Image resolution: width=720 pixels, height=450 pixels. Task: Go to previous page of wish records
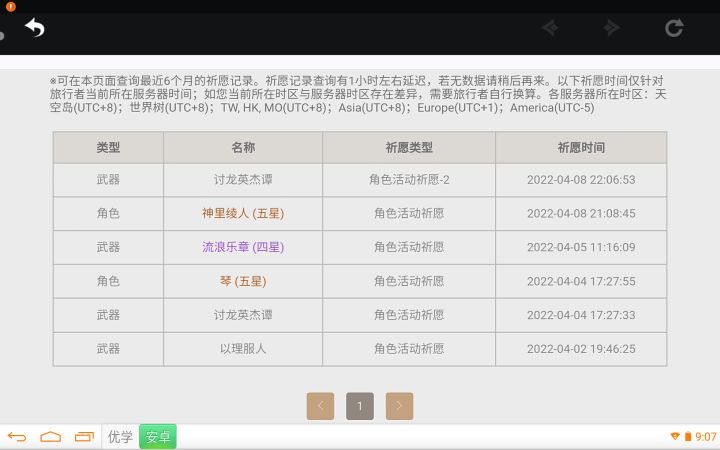(x=320, y=406)
